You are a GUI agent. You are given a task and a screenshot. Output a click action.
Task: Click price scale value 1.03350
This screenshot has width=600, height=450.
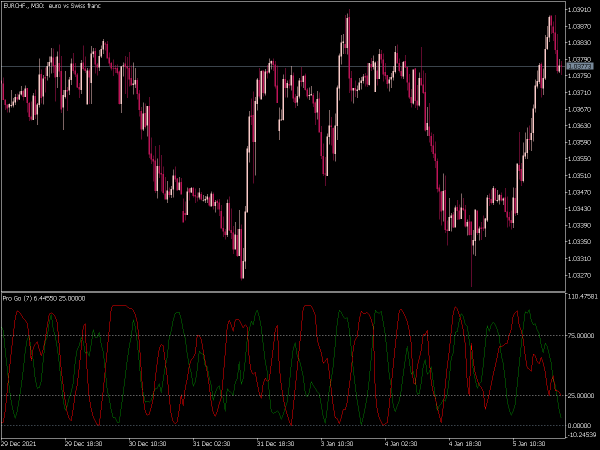click(x=580, y=242)
